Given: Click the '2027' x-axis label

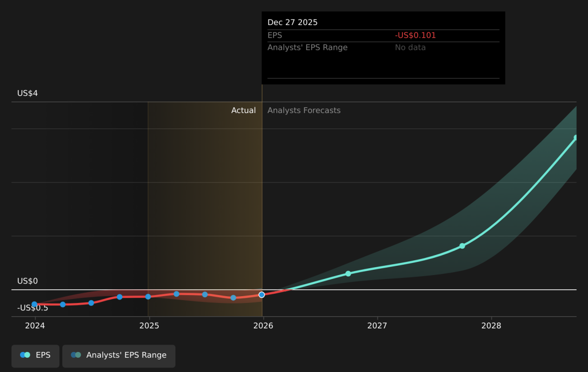Looking at the screenshot, I should coord(377,325).
